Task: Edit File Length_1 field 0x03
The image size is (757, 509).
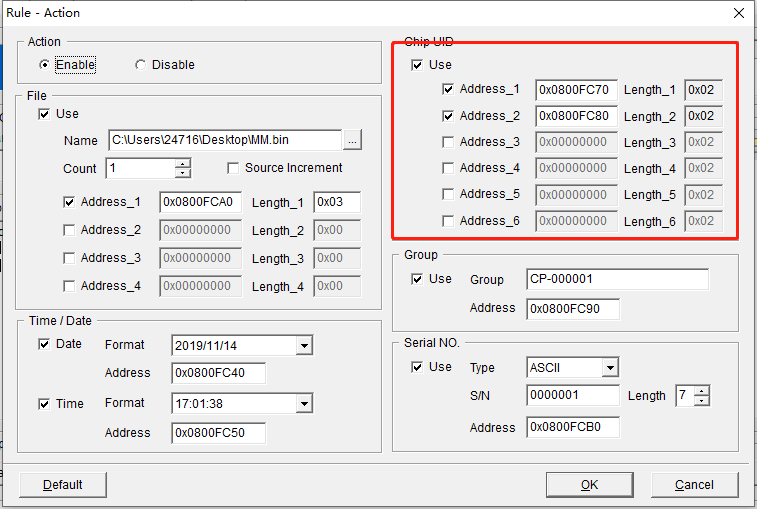Action: pos(337,202)
